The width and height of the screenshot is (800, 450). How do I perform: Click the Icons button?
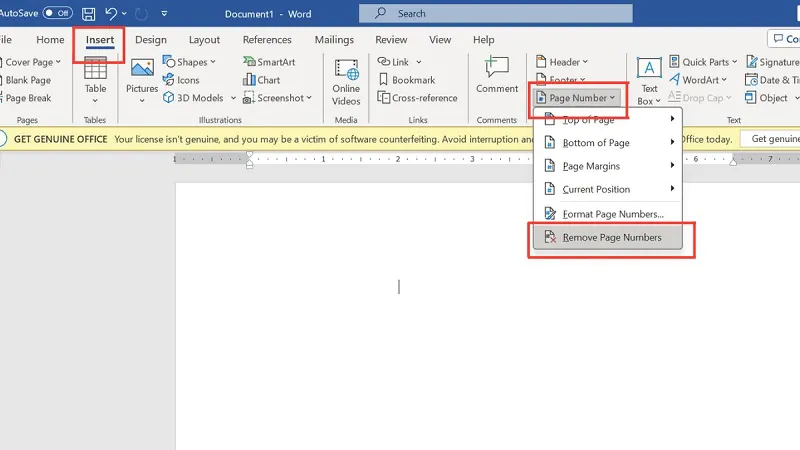point(181,80)
